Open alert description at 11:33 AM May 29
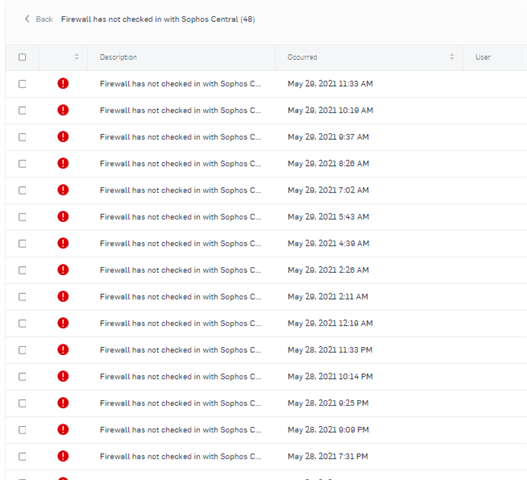 point(180,84)
